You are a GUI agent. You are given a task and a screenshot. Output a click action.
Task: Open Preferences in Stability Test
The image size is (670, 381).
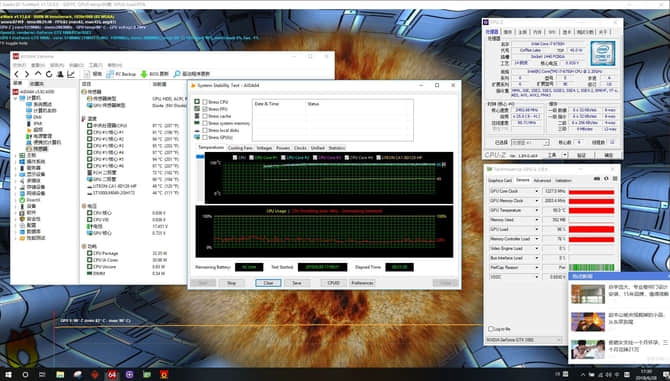coord(363,283)
